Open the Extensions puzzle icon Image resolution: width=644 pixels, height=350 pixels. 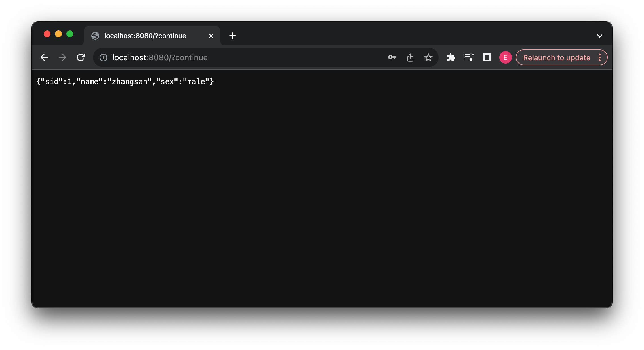tap(451, 57)
